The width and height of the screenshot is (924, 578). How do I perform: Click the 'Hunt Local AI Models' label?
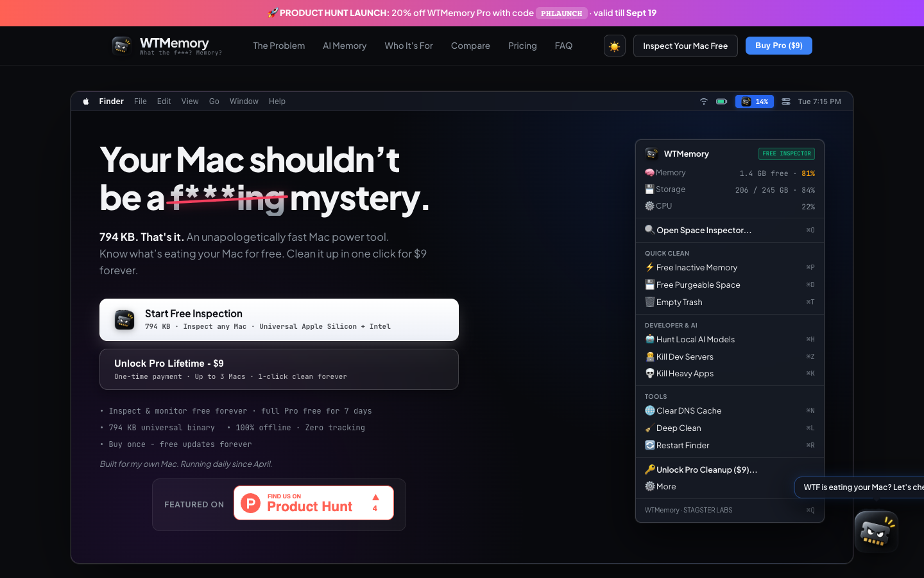coord(696,339)
